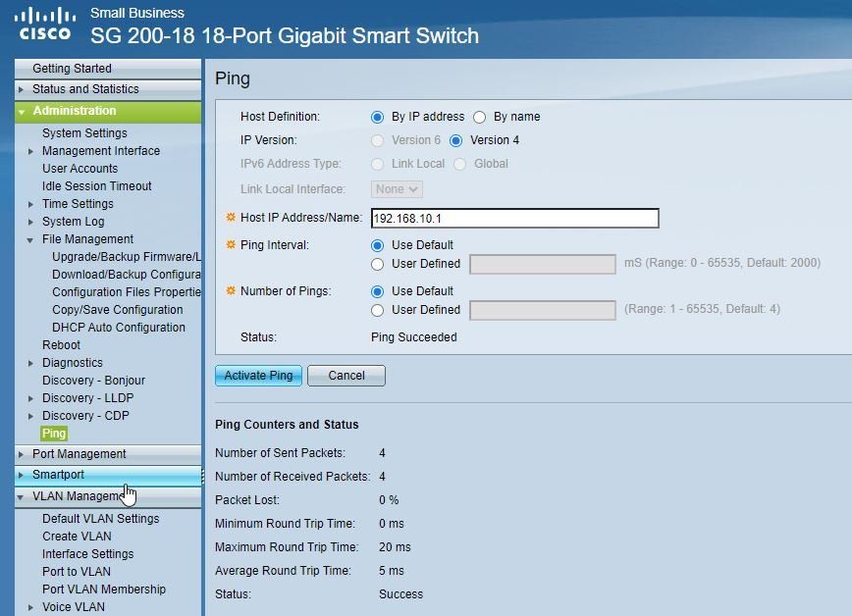Click Cancel button
Image resolution: width=852 pixels, height=616 pixels.
click(346, 376)
